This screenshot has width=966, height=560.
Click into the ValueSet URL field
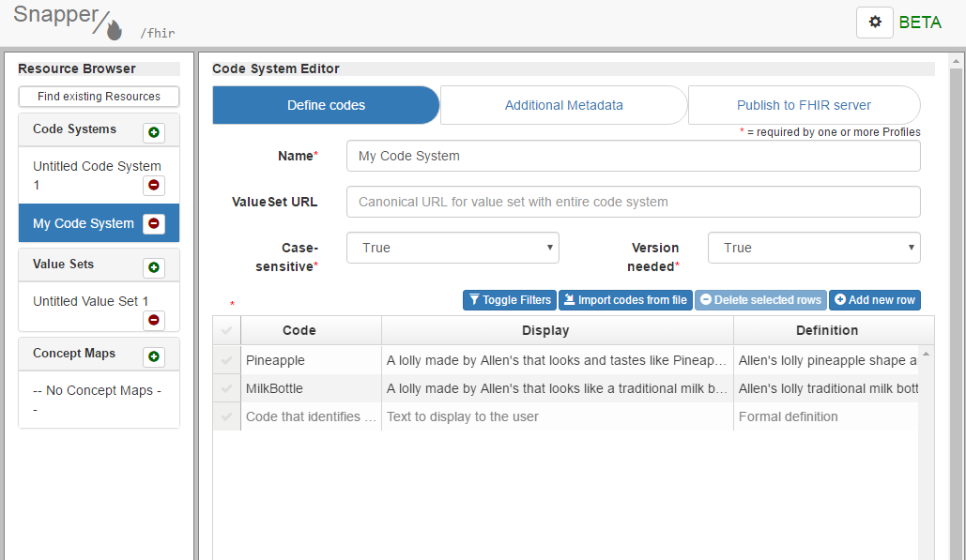coord(633,202)
